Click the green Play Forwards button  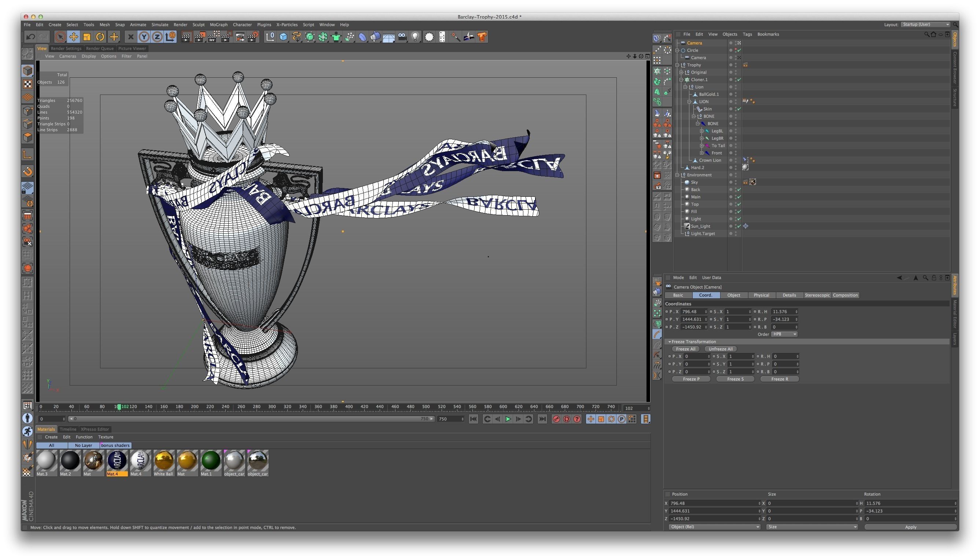tap(508, 419)
